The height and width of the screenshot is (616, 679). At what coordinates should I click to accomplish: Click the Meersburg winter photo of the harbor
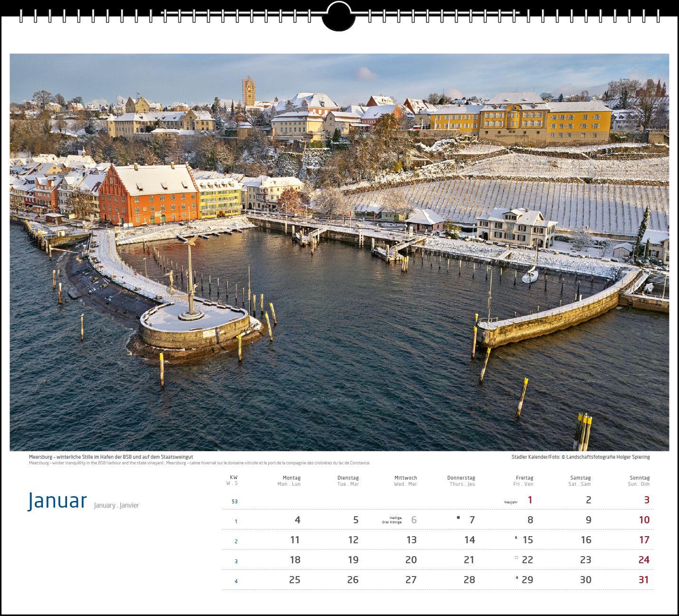339,252
